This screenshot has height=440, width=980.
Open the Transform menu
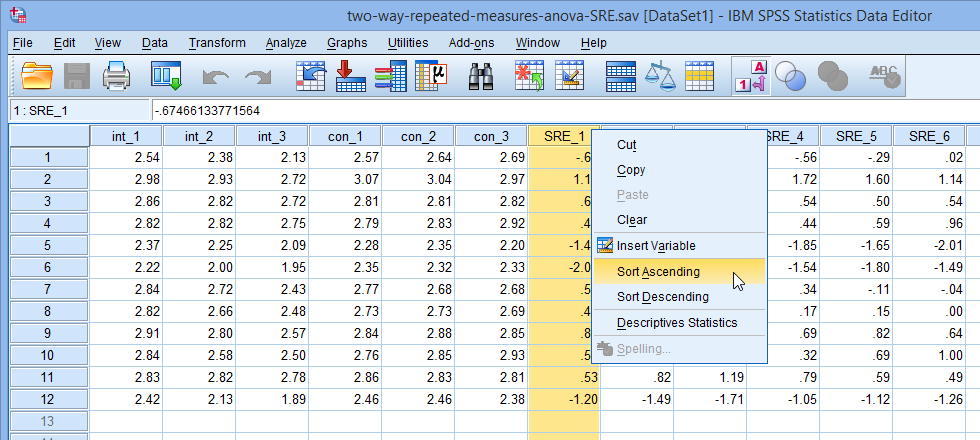point(217,43)
